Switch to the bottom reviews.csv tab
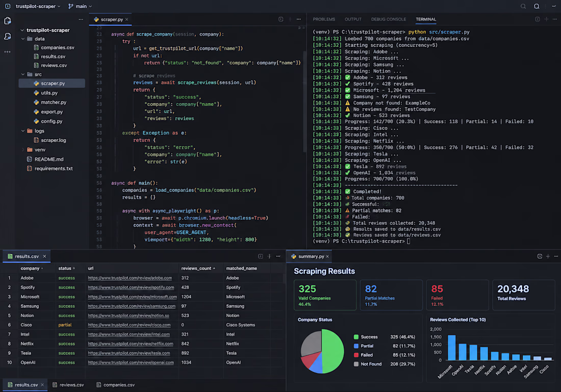Viewport: 561px width, 392px height. (68, 385)
